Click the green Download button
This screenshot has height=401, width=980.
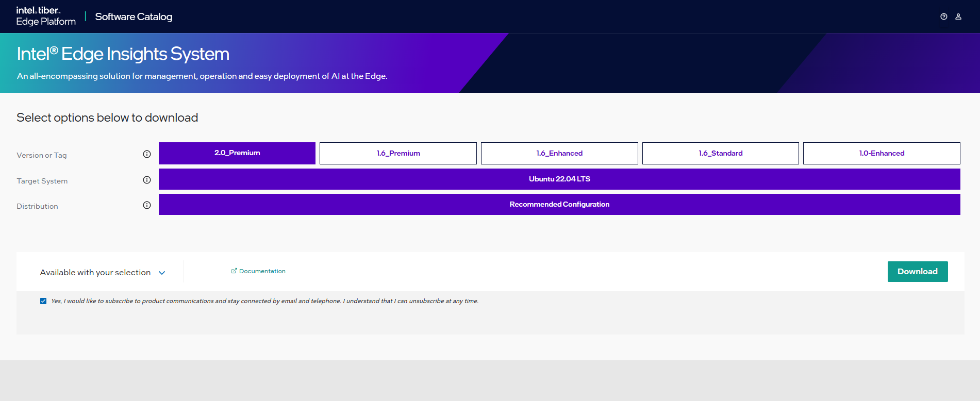pos(918,272)
